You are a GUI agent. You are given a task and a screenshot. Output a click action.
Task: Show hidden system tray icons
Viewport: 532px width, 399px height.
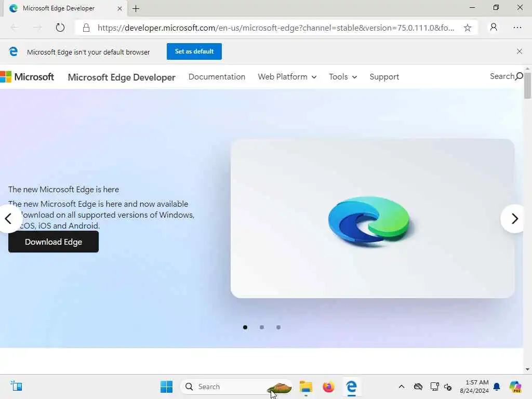tap(402, 387)
